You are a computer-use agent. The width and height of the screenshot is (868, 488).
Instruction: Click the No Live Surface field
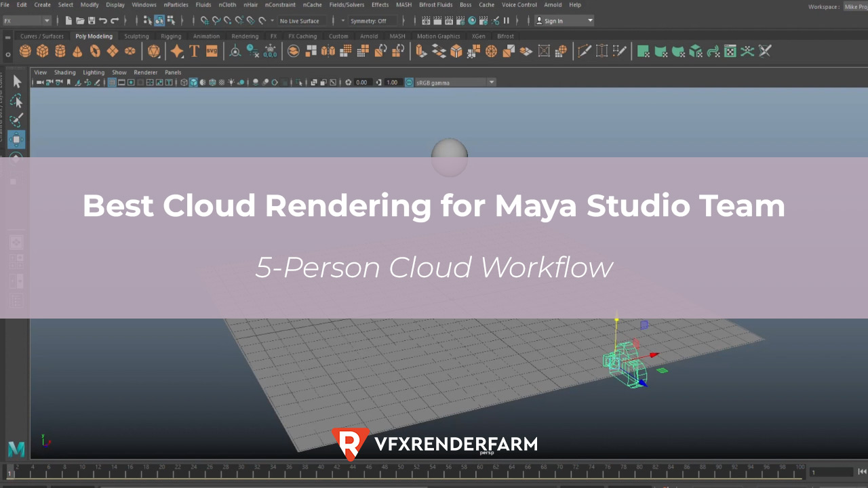click(302, 21)
